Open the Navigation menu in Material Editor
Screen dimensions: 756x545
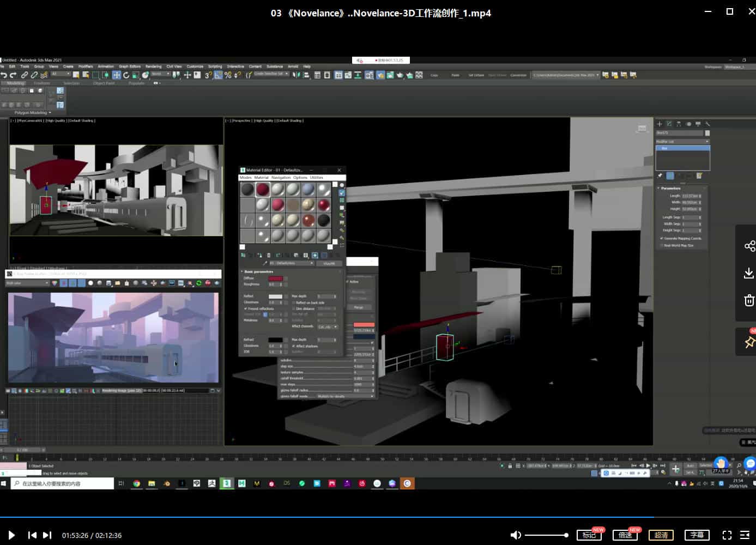click(281, 178)
